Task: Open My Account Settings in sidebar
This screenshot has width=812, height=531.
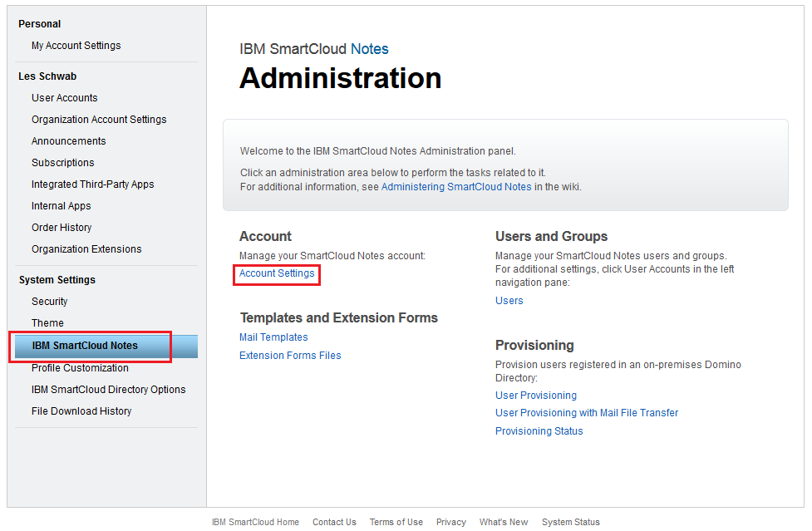Action: (x=76, y=46)
